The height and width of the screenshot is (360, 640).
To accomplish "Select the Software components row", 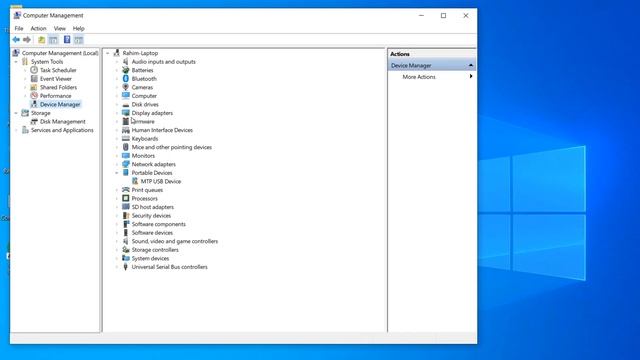I will [158, 224].
